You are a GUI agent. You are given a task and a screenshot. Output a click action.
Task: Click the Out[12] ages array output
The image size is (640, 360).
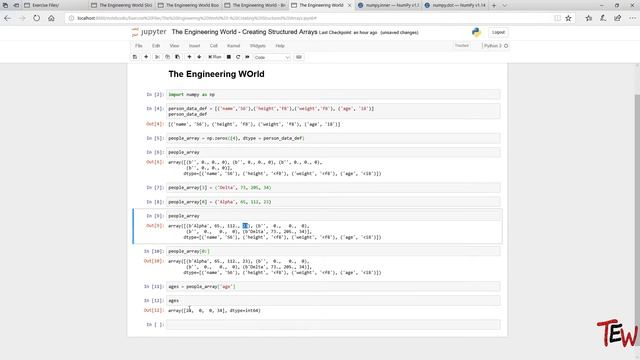(214, 311)
